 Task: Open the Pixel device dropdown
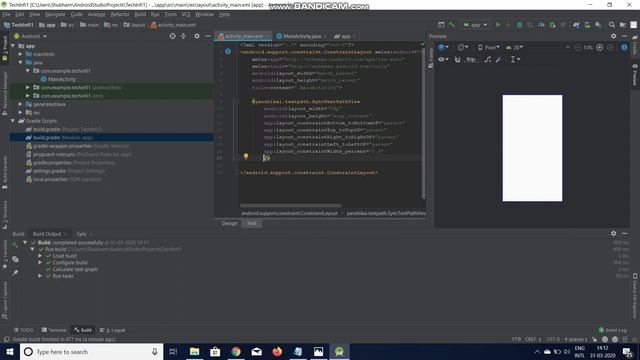[x=489, y=47]
